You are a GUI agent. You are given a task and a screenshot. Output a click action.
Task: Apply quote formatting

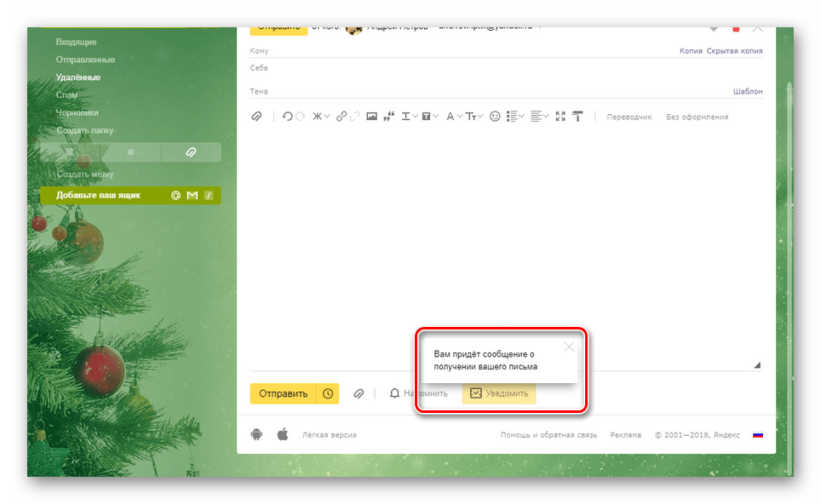pyautogui.click(x=388, y=116)
